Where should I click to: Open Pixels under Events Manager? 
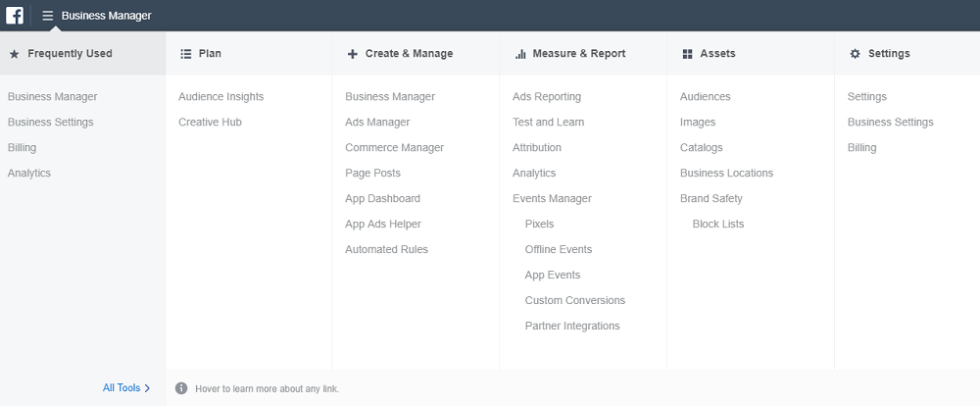539,224
